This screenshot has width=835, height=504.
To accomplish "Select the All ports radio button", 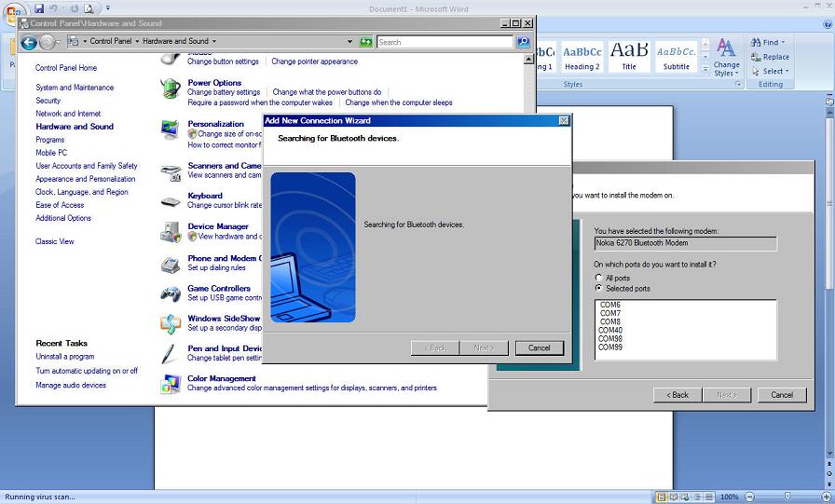I will 598,278.
